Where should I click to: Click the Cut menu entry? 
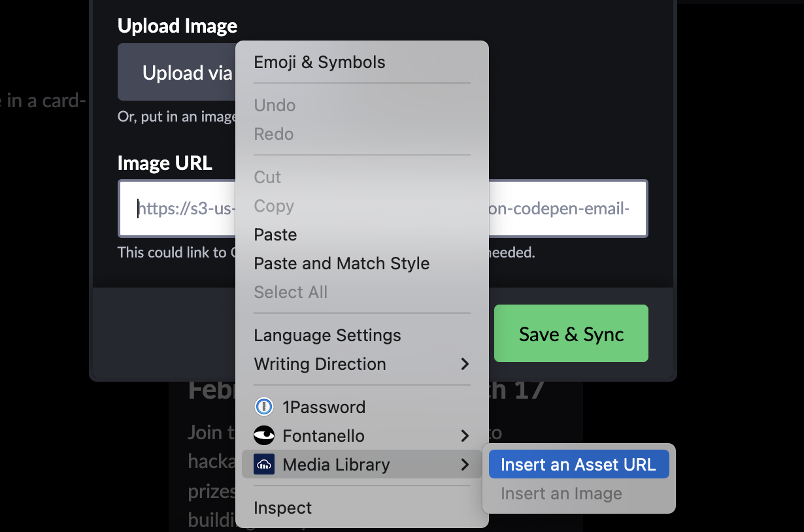[x=267, y=177]
